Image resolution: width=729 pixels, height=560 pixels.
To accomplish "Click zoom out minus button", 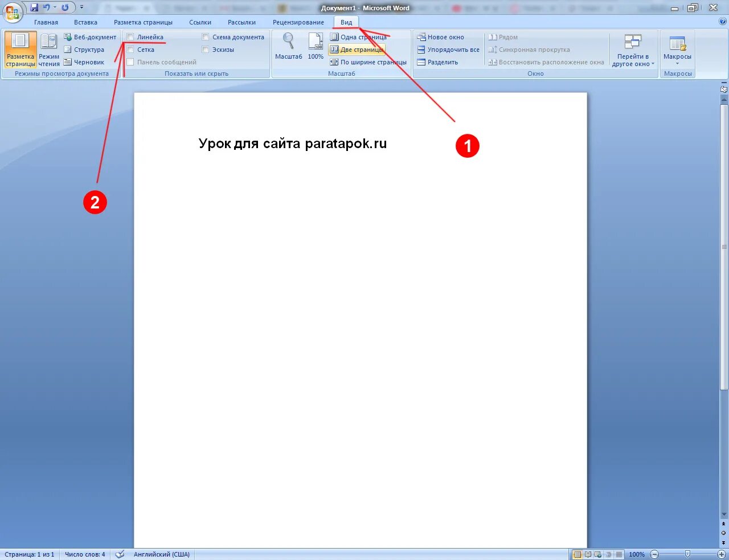I will click(x=654, y=554).
